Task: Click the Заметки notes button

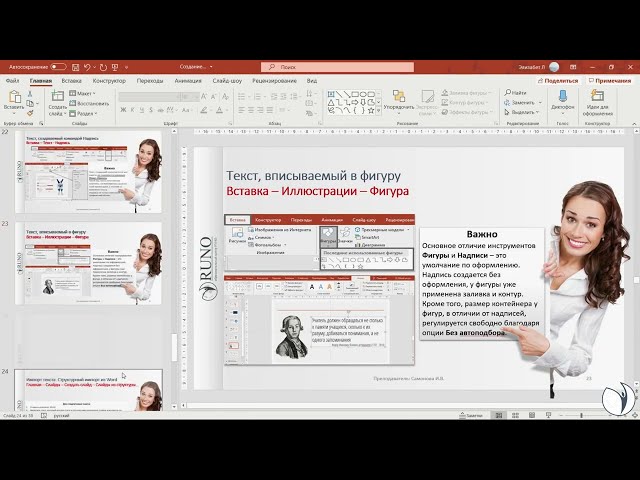Action: (471, 416)
